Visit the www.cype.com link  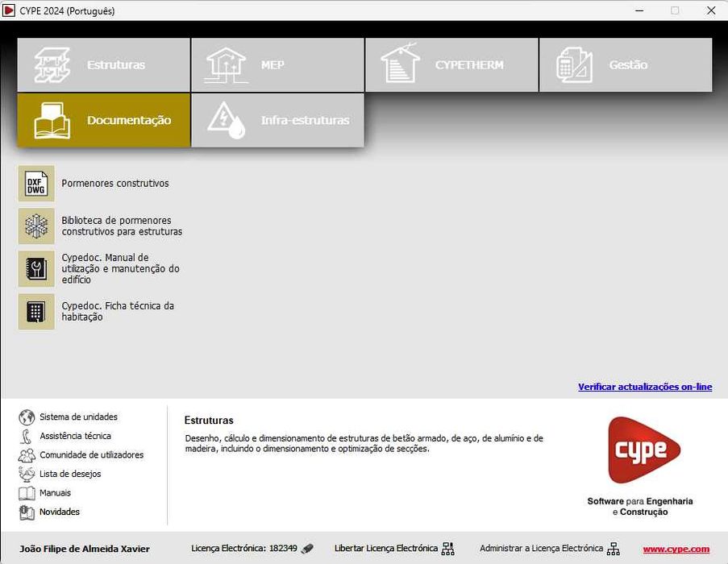click(x=676, y=549)
